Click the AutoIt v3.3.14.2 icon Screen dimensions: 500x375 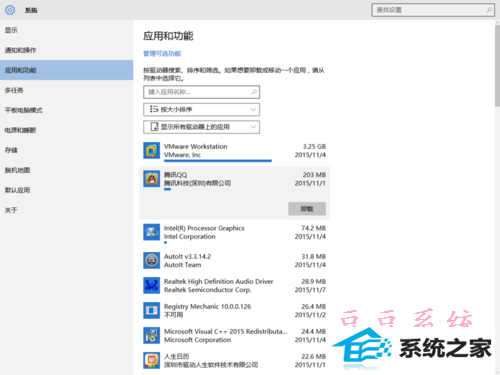click(x=151, y=260)
